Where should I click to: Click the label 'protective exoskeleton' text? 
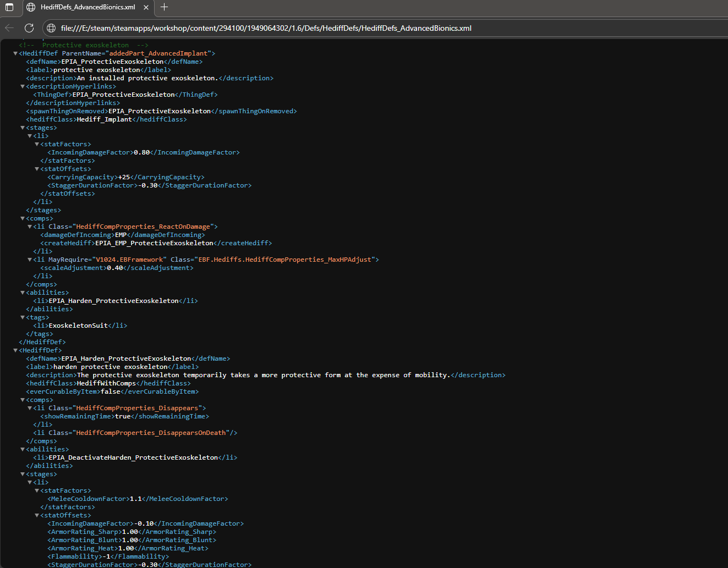pyautogui.click(x=96, y=70)
